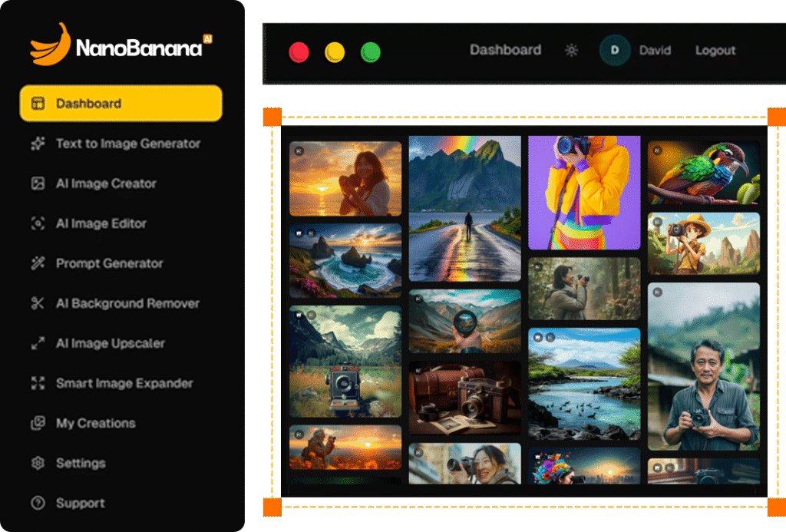Click the AI Background Remover scissors icon
Screen dimensions: 786x532
pyautogui.click(x=38, y=303)
